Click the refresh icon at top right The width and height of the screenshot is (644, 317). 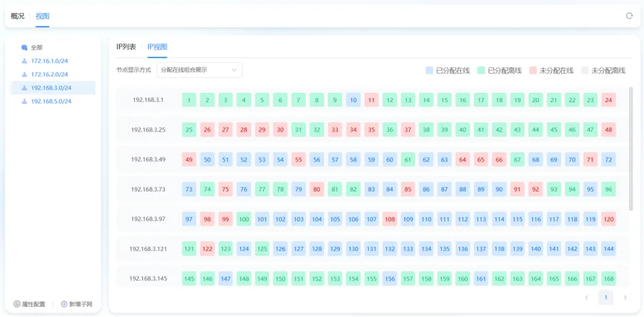629,16
